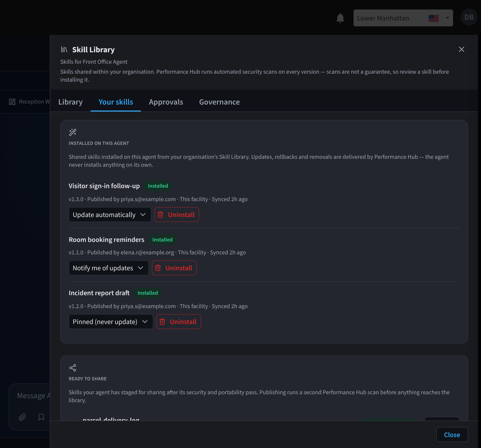Click the Reception workspace grid icon
The width and height of the screenshot is (481, 448).
12,102
